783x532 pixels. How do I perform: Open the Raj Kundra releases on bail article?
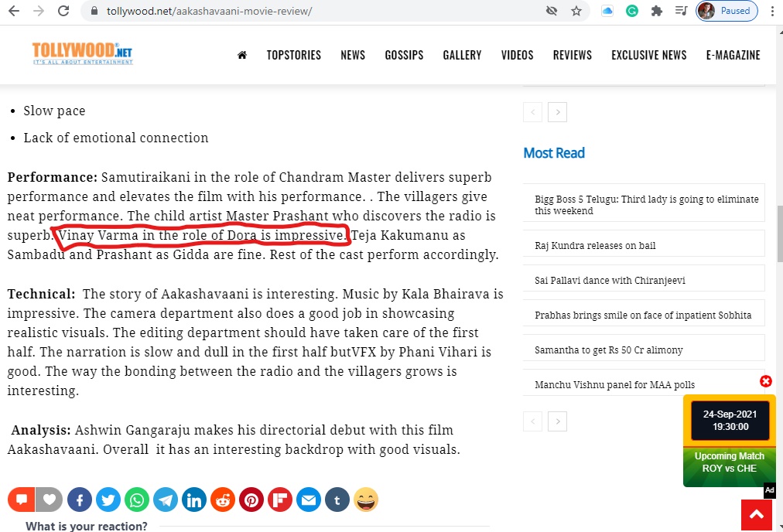tap(595, 246)
